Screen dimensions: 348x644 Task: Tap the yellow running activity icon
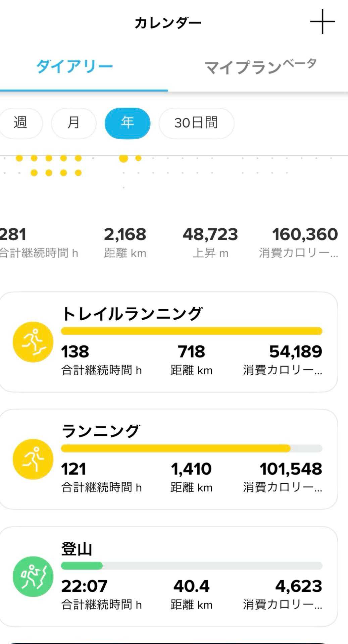tap(33, 459)
